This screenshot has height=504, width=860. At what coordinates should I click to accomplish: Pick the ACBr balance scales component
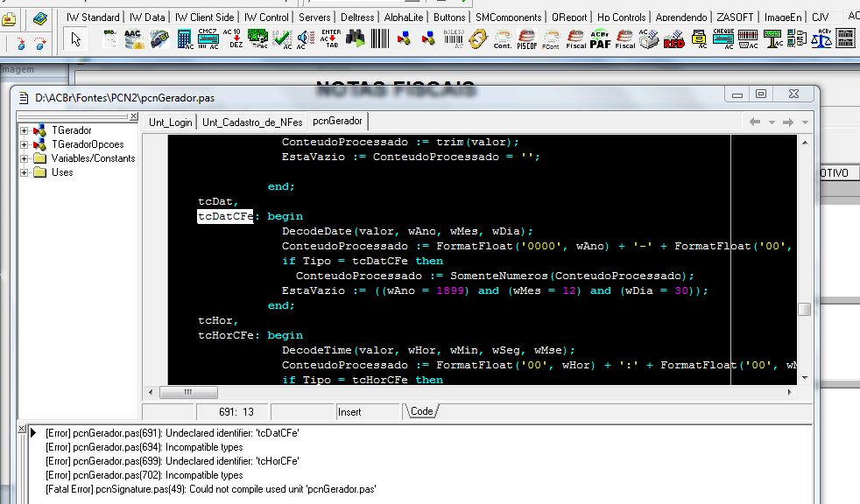pyautogui.click(x=821, y=39)
